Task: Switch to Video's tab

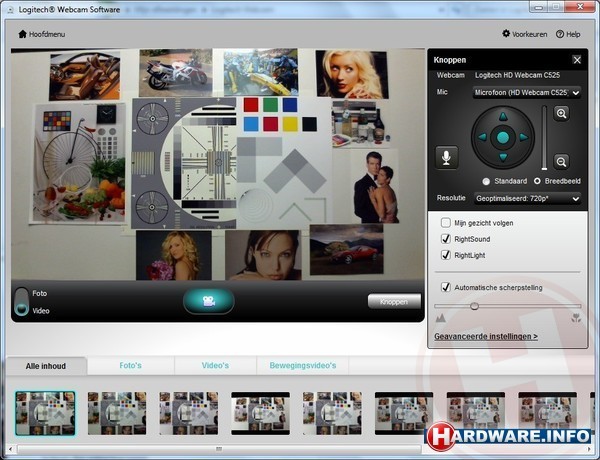Action: (215, 365)
